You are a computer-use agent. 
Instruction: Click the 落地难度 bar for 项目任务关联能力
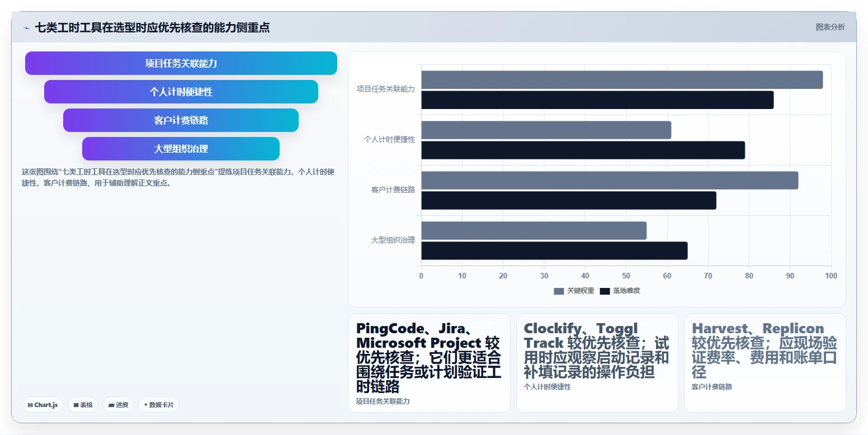597,100
